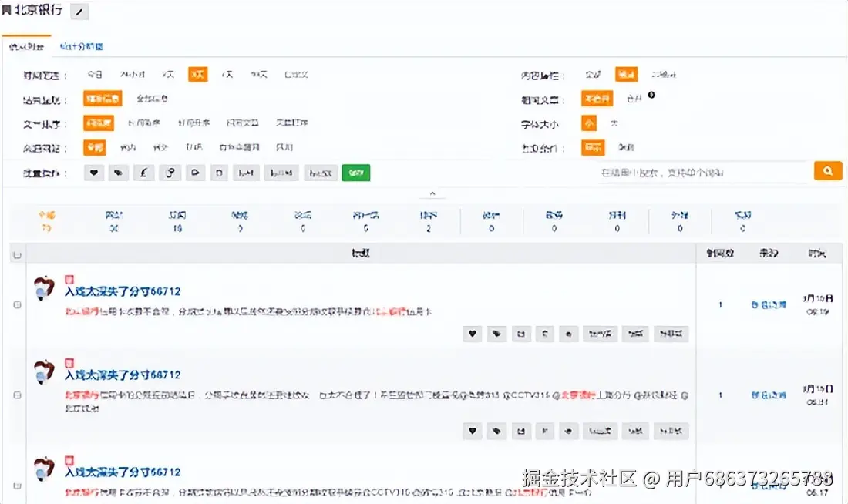Open the category tab showing count 2
848x504 pixels.
click(429, 221)
